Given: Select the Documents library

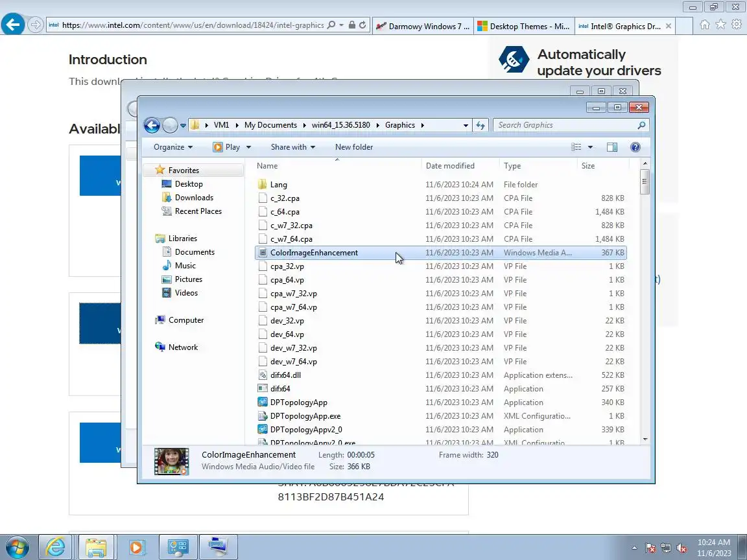Looking at the screenshot, I should pyautogui.click(x=195, y=252).
